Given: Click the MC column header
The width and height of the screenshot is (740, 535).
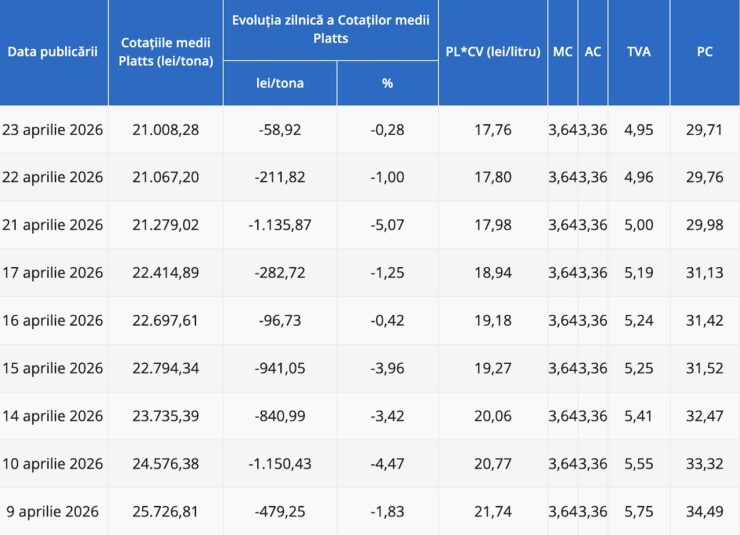Looking at the screenshot, I should (x=563, y=52).
